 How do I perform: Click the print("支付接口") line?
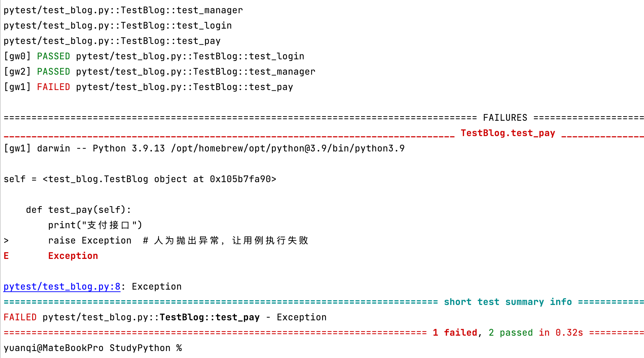point(95,225)
